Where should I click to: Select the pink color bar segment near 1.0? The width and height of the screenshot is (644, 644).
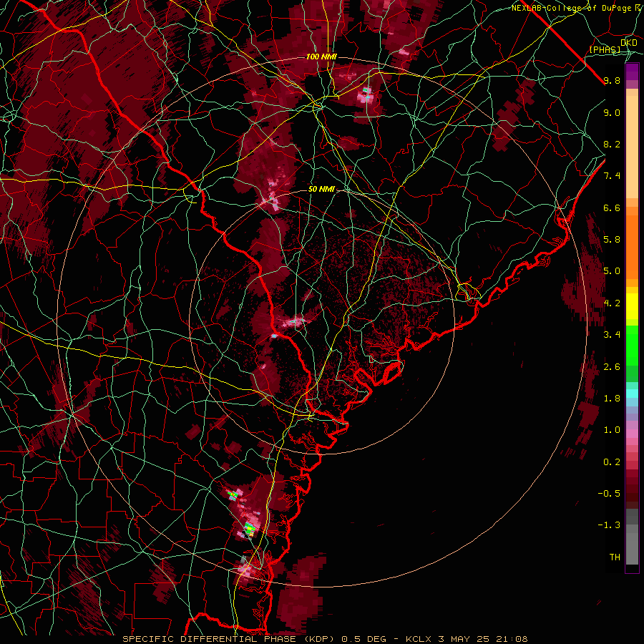point(632,434)
